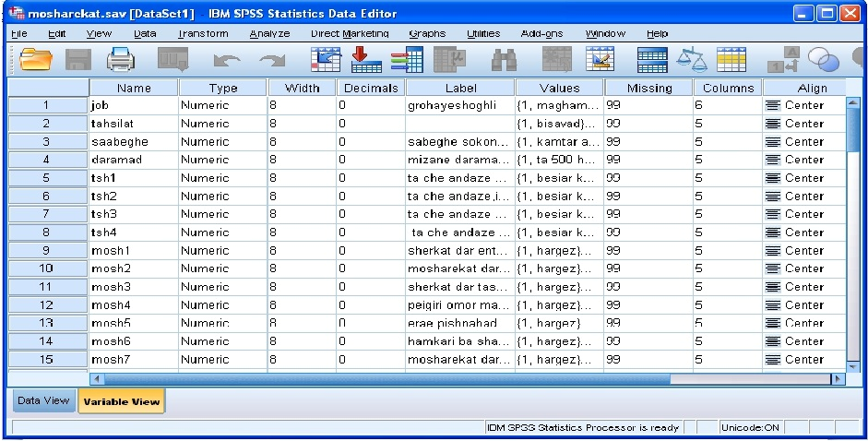Click the Name cell containing 'daramad'
Screen dimensions: 868x441
click(132, 160)
